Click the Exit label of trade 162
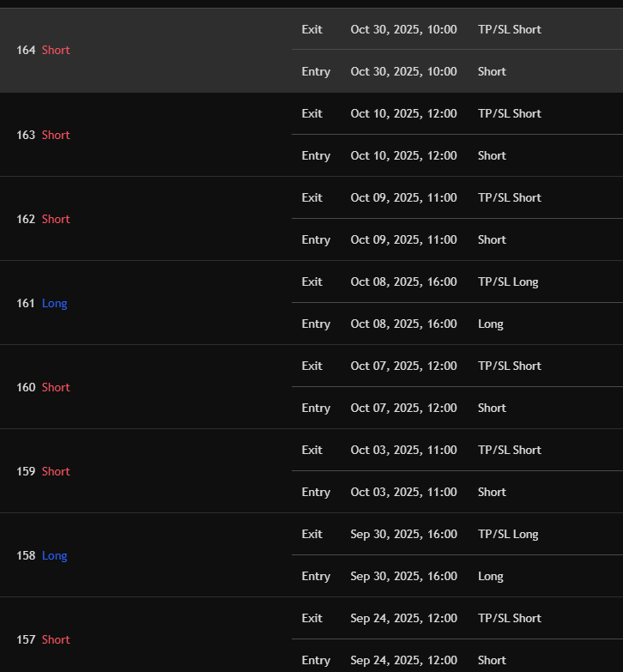 pyautogui.click(x=312, y=197)
